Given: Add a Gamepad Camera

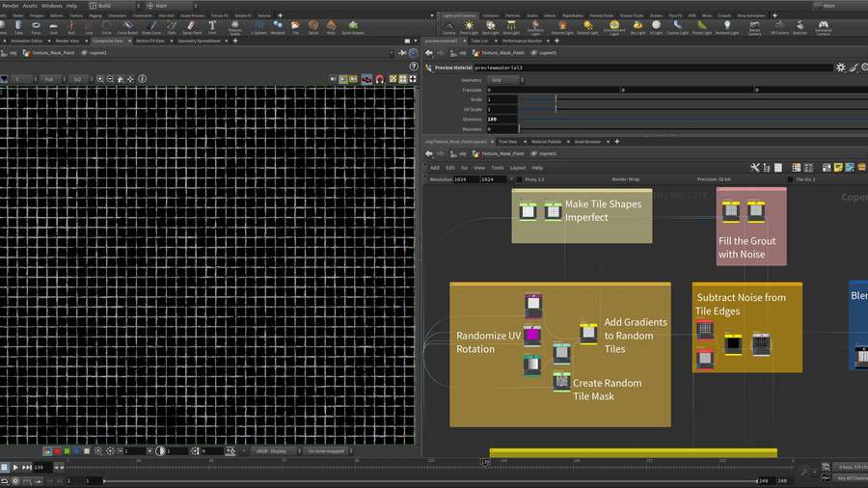Looking at the screenshot, I should click(824, 28).
